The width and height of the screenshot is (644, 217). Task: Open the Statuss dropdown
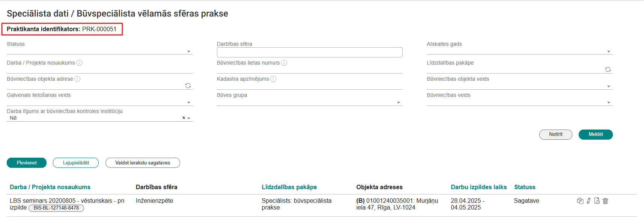(x=189, y=51)
